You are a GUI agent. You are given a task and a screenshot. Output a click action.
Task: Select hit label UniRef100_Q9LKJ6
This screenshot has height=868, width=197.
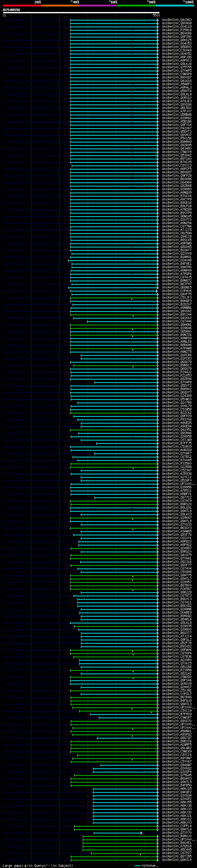coord(177,64)
